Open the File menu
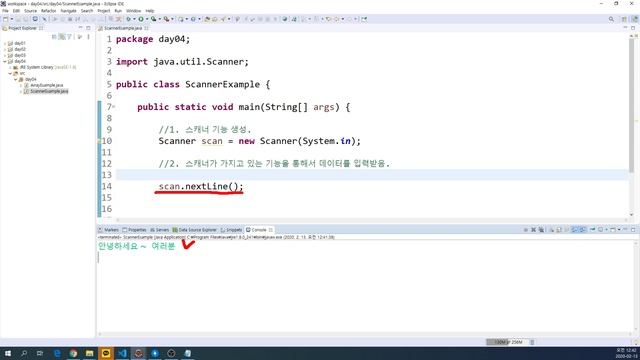 pyautogui.click(x=5, y=11)
